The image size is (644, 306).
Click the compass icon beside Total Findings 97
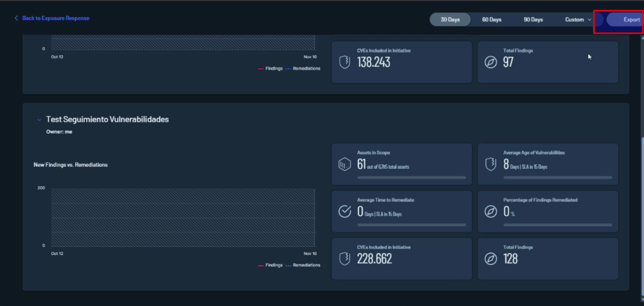pos(491,62)
